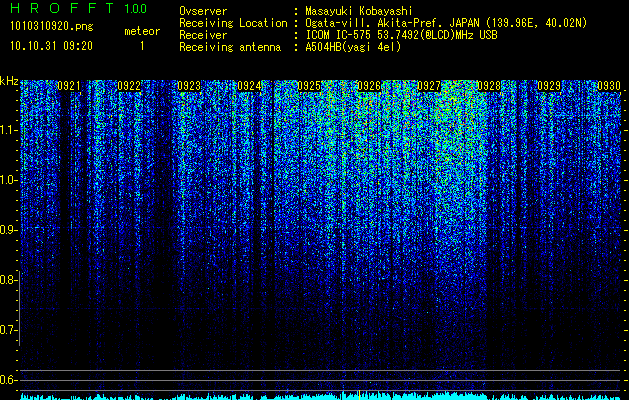Click the 0921 time marker
The image size is (629, 400).
click(69, 86)
